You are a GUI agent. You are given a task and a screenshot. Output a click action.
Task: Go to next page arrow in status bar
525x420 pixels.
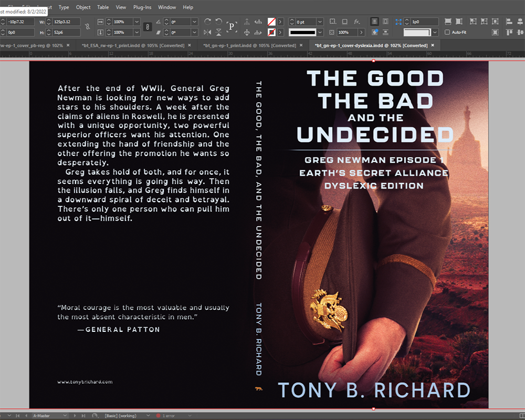(x=75, y=416)
